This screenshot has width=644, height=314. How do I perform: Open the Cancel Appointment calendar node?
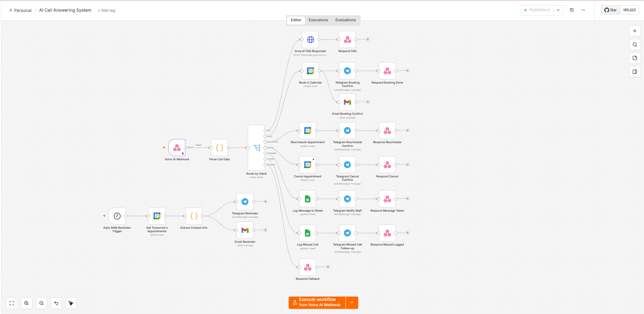tap(308, 165)
